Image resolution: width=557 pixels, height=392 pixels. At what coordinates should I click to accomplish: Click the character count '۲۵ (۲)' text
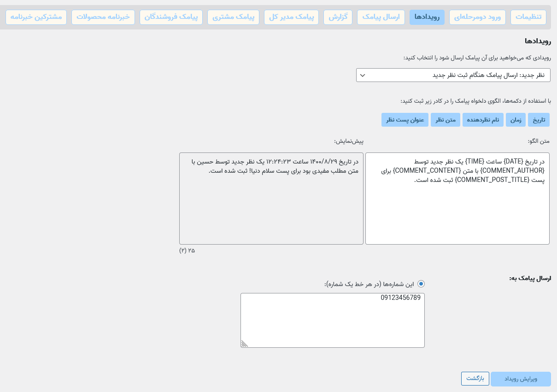[187, 251]
